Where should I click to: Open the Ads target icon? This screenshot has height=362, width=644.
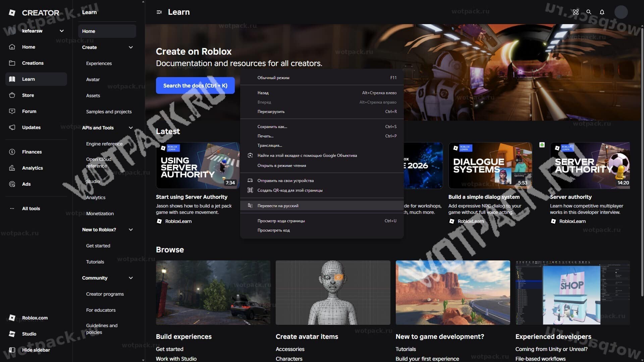coord(12,184)
